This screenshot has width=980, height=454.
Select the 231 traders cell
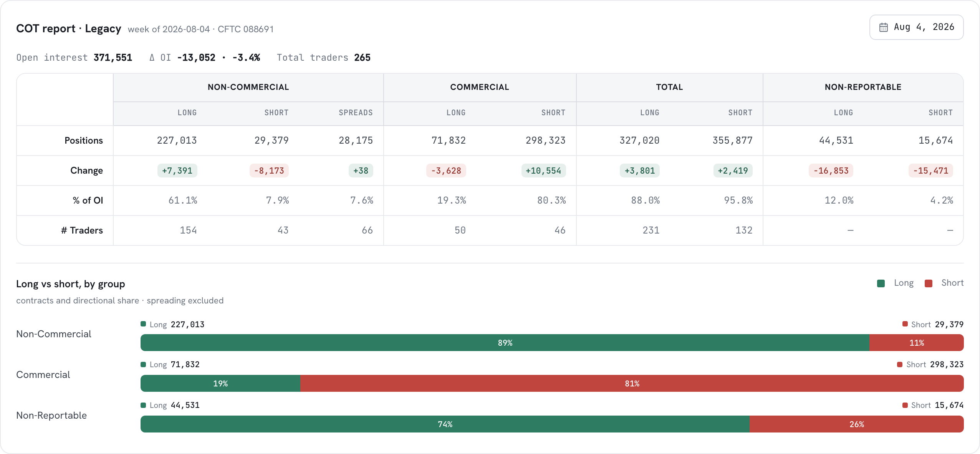tap(651, 230)
